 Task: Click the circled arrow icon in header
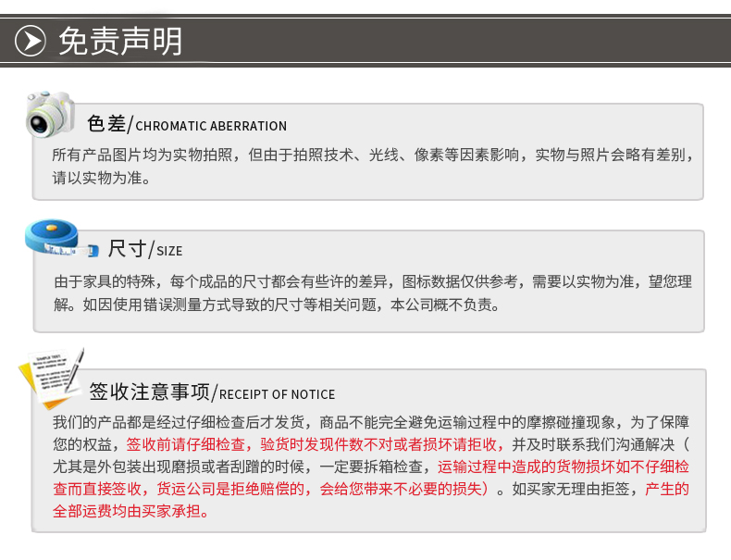tap(32, 42)
